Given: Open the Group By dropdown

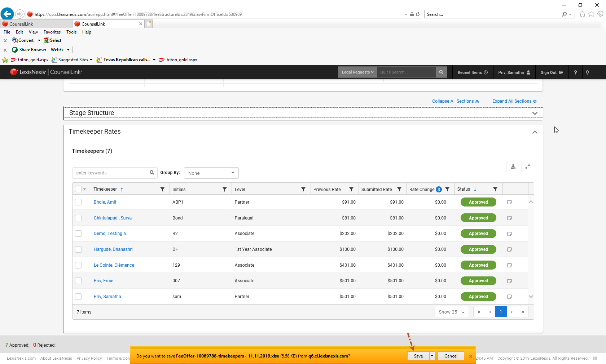Looking at the screenshot, I should (x=211, y=173).
